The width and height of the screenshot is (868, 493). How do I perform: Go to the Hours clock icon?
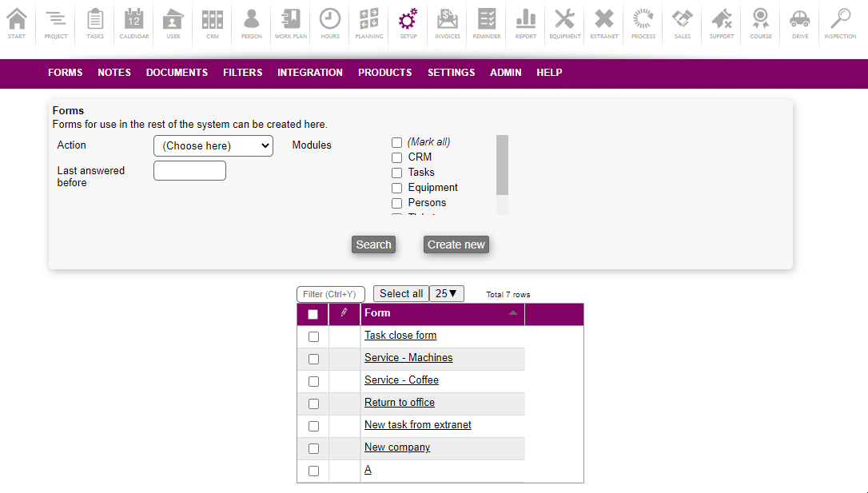329,22
